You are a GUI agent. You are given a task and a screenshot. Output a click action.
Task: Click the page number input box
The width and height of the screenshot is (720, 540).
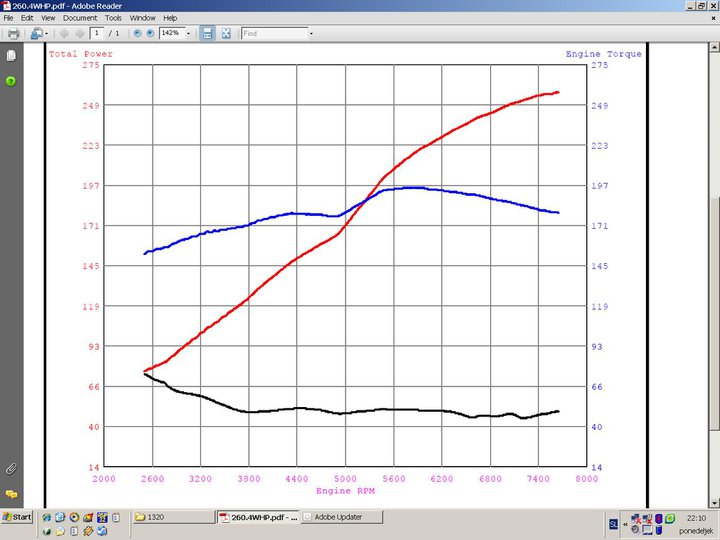[x=99, y=33]
